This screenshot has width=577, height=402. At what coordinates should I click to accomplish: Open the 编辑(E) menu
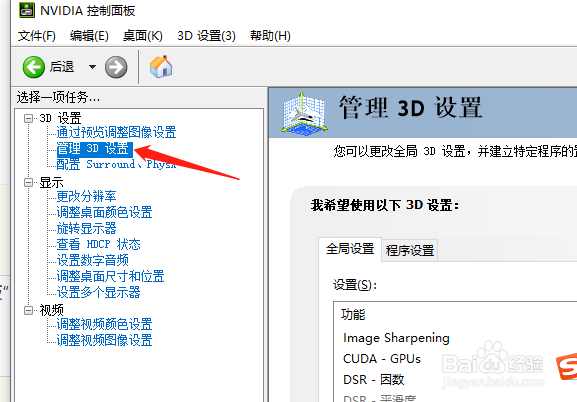coord(89,36)
